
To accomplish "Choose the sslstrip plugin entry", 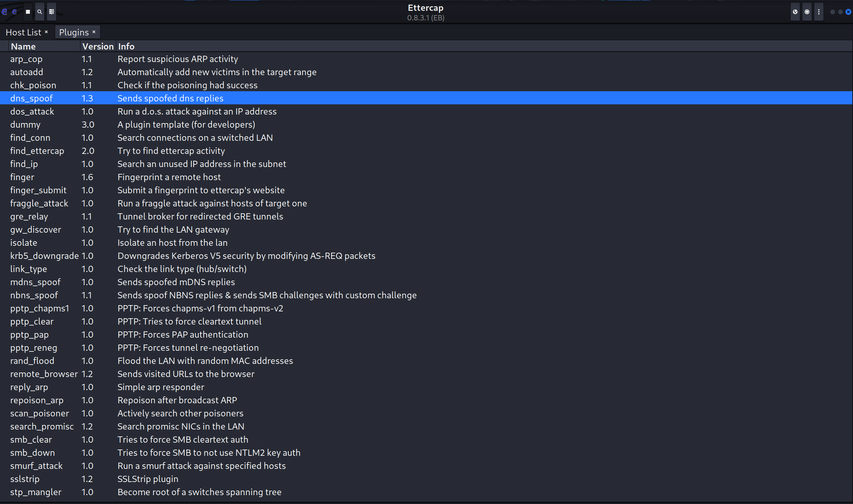I will [25, 479].
